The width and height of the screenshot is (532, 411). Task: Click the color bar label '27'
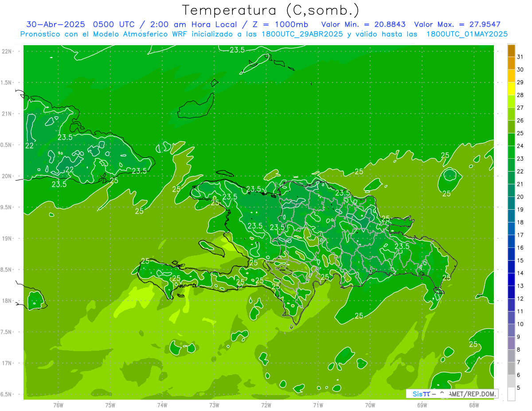pos(520,108)
